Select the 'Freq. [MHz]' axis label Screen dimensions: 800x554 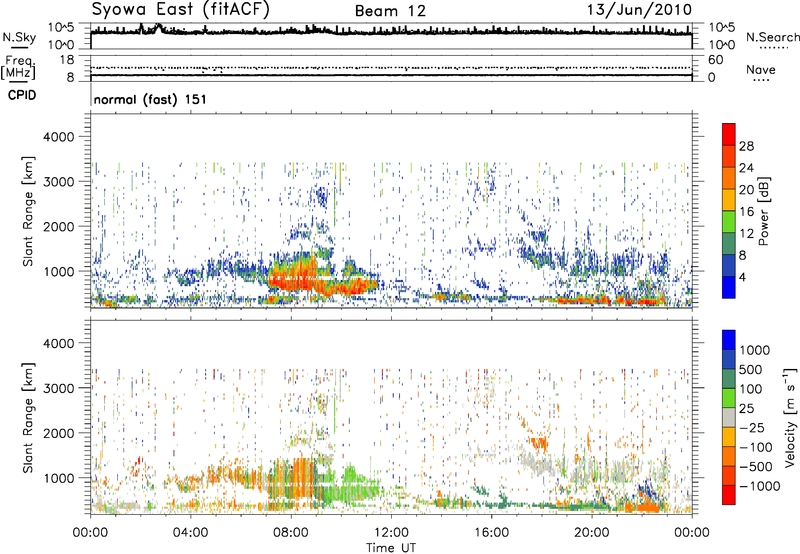pos(18,67)
